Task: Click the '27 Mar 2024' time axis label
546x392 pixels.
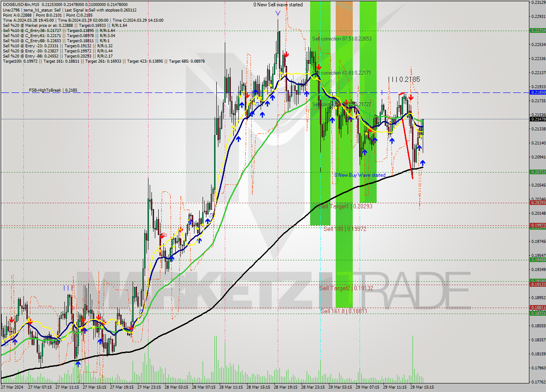Action: (13, 388)
